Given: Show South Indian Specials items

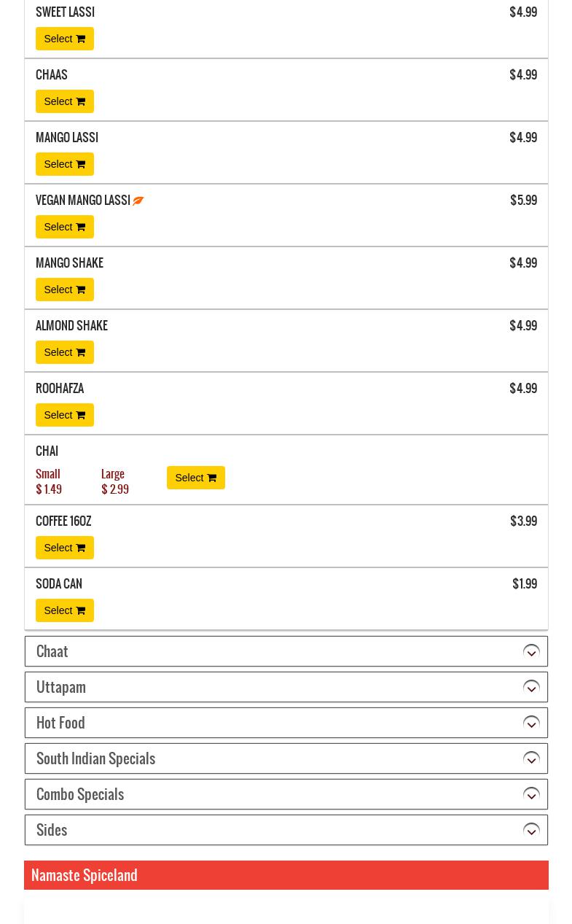Looking at the screenshot, I should pyautogui.click(x=531, y=758).
